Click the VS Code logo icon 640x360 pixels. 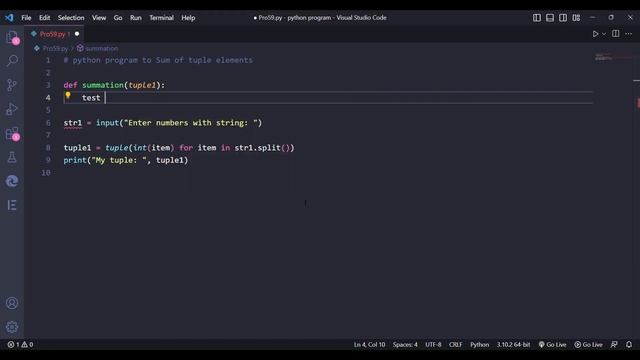tap(9, 18)
